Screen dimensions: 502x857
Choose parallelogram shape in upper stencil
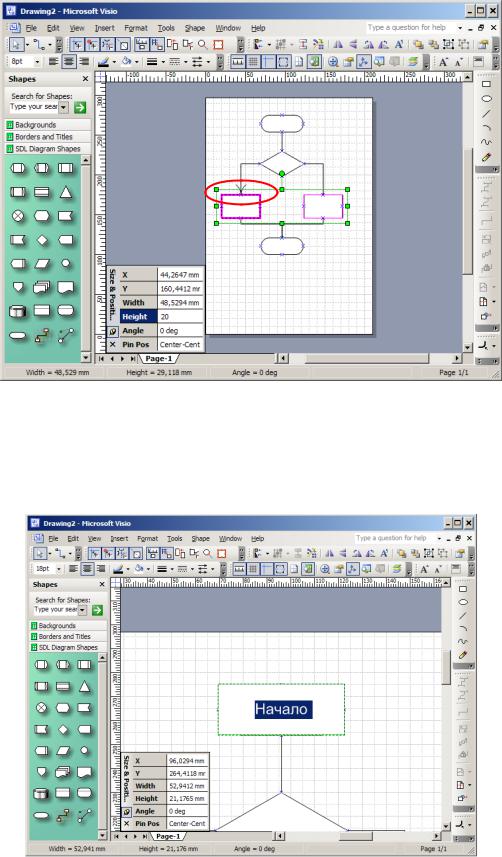42,263
